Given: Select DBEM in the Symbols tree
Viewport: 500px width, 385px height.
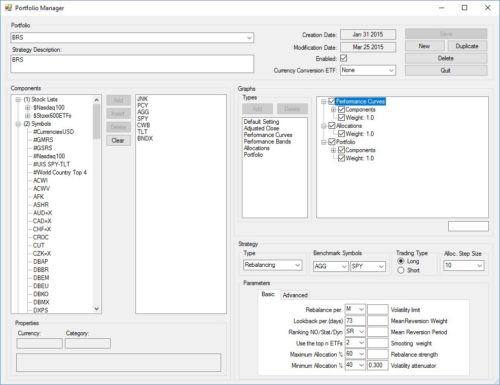Looking at the screenshot, I should click(41, 278).
